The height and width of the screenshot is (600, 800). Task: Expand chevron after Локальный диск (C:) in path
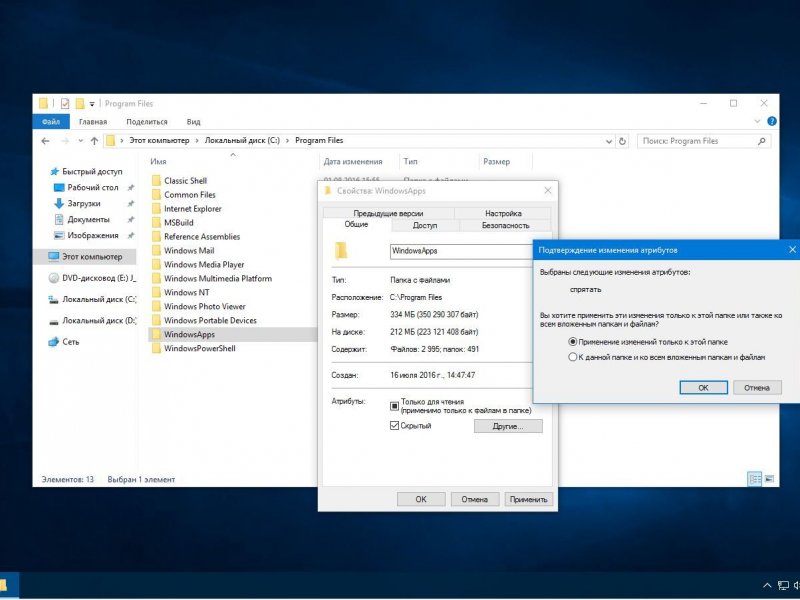point(288,141)
